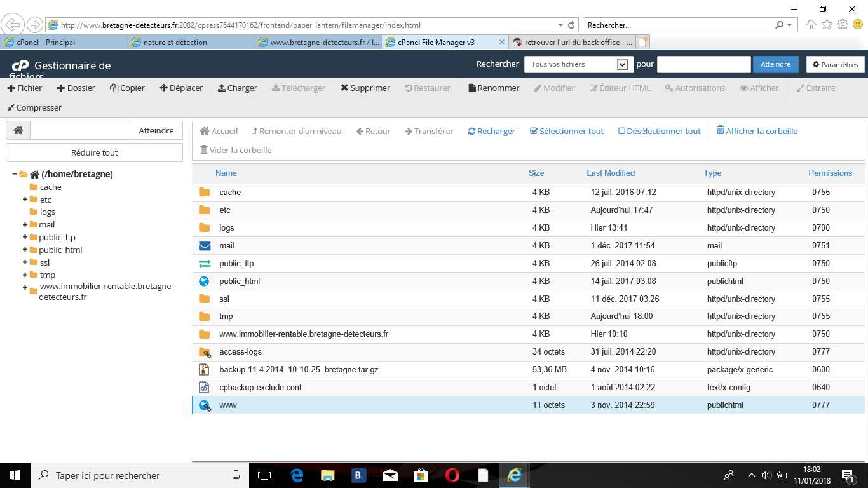868x488 pixels.
Task: Switch to nature et détection tab
Action: pyautogui.click(x=191, y=42)
